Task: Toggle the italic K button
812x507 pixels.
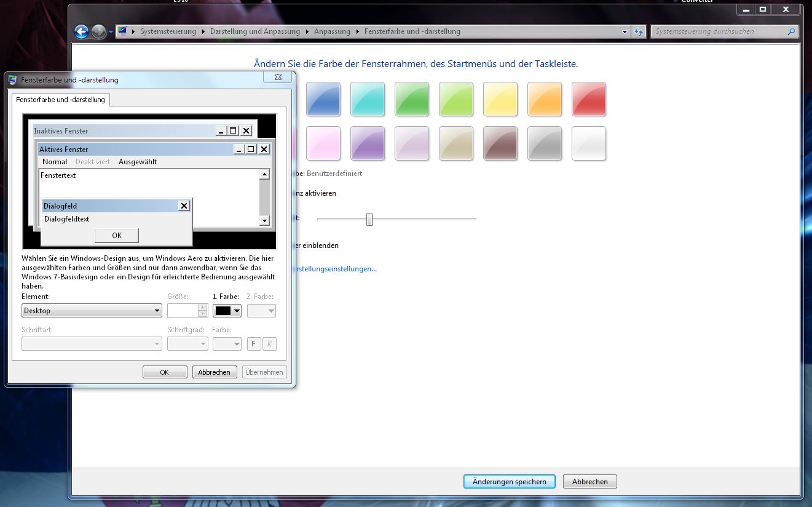Action: [269, 344]
